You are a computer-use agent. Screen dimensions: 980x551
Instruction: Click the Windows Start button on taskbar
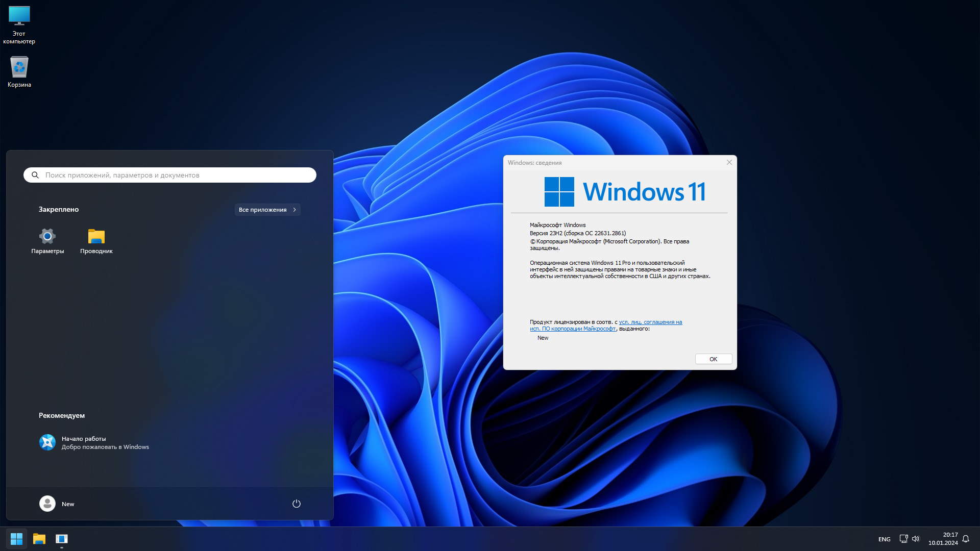tap(16, 539)
